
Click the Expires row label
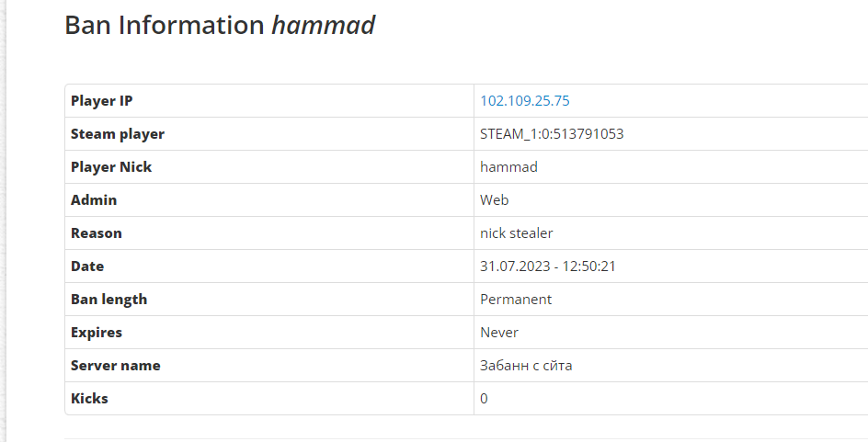point(97,333)
